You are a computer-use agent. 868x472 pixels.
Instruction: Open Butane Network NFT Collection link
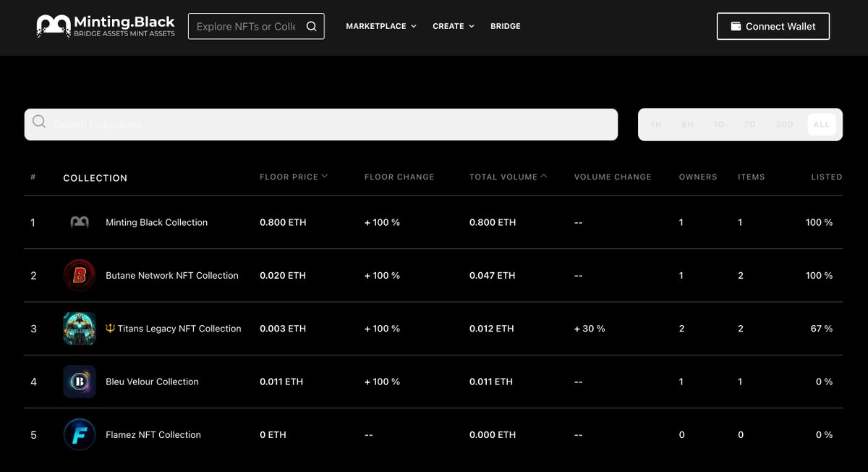(172, 275)
